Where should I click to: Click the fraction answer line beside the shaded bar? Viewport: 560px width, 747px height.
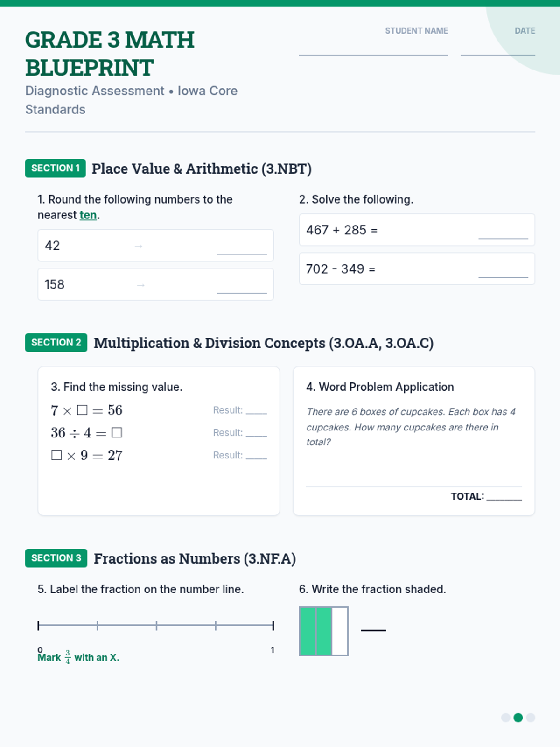(x=373, y=629)
